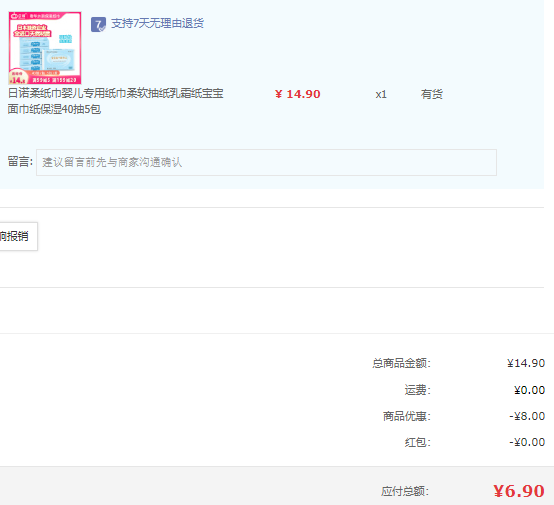Click the 支持7天无理由退货 text

point(157,23)
